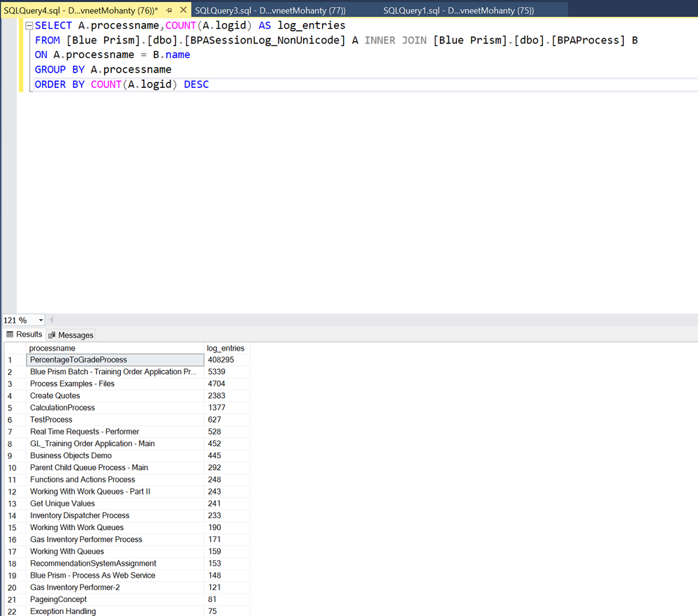Select 'Blue Prism - Process As Web Service' cell
The width and height of the screenshot is (698, 616).
(115, 575)
